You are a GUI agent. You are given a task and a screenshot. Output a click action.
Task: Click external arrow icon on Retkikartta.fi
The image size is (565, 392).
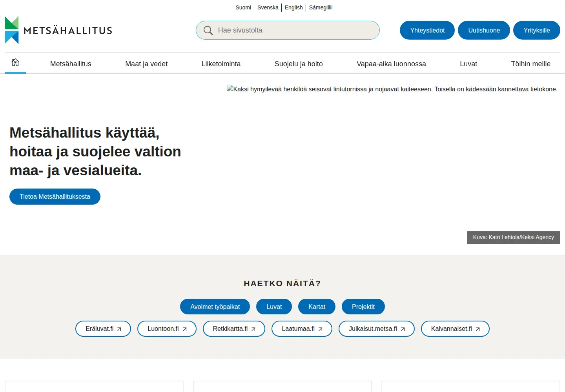click(253, 329)
